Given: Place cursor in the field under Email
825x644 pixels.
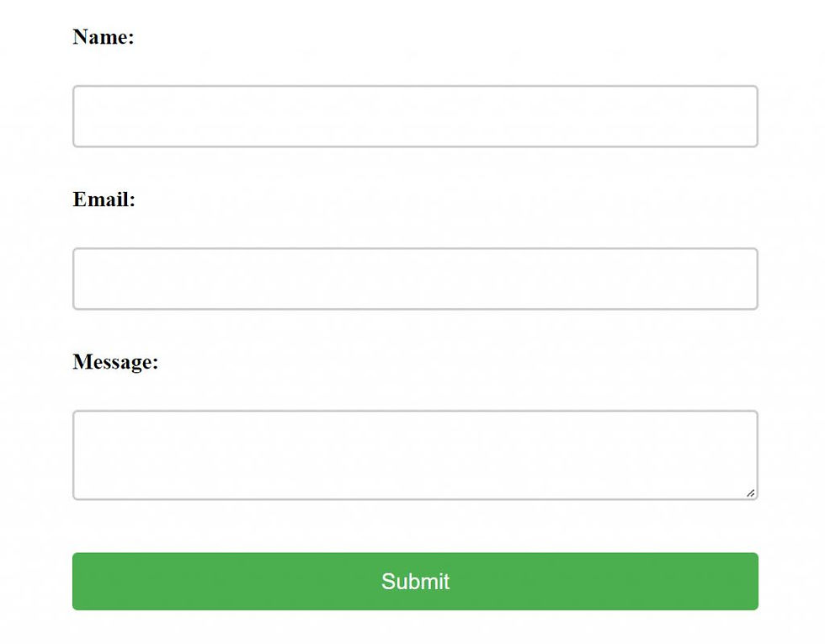Looking at the screenshot, I should (415, 279).
